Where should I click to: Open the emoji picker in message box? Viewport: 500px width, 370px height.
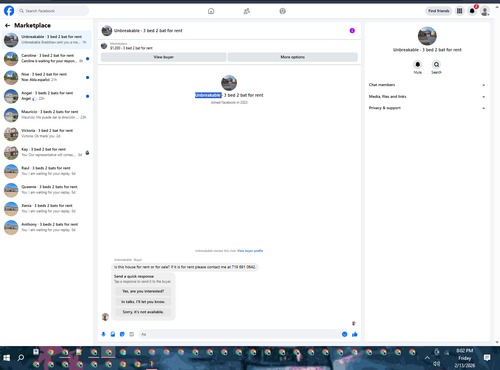click(x=344, y=334)
